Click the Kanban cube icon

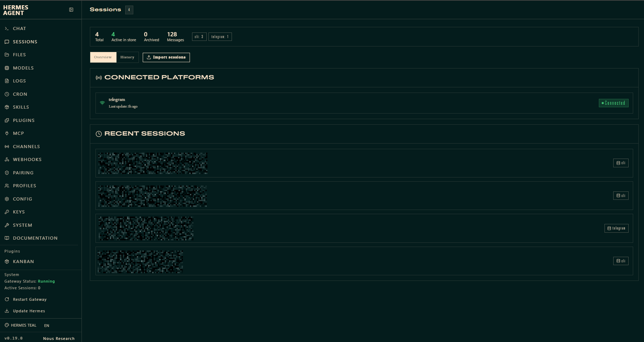[x=7, y=262]
